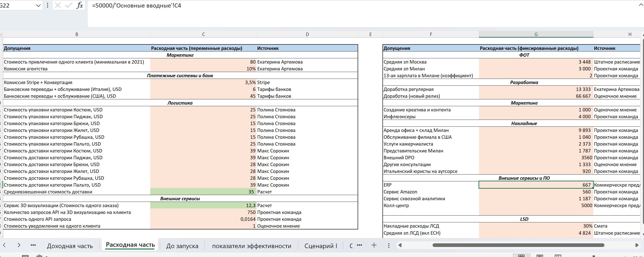Show hidden sheets via left ellipsis
The width and height of the screenshot is (644, 257).
(x=33, y=245)
